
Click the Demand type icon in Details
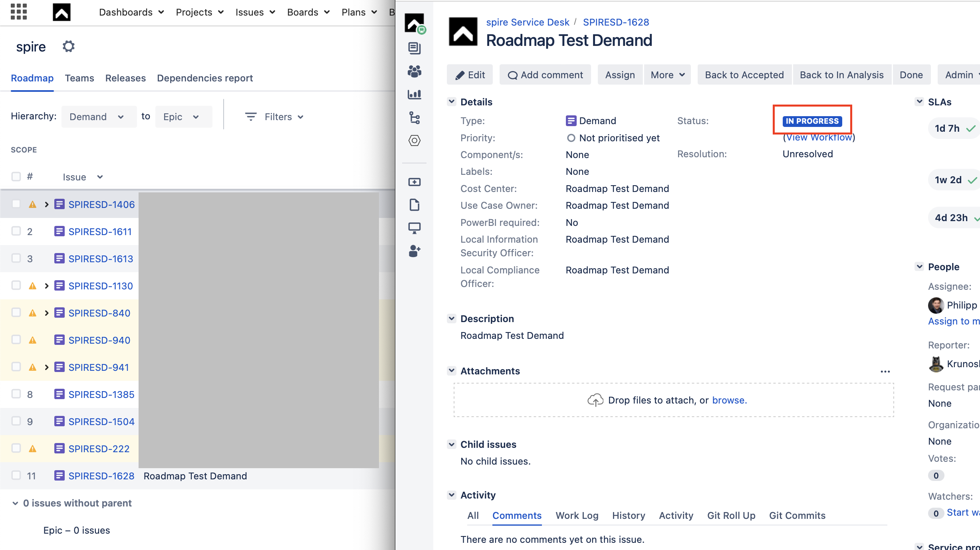coord(571,121)
